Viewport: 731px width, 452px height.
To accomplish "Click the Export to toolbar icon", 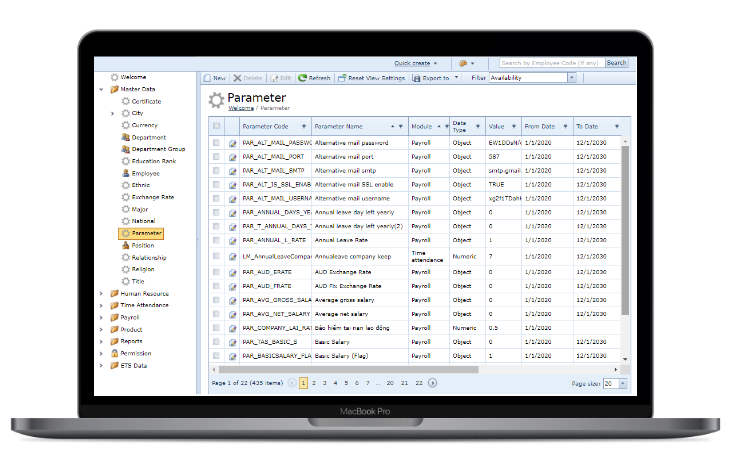I will point(415,78).
